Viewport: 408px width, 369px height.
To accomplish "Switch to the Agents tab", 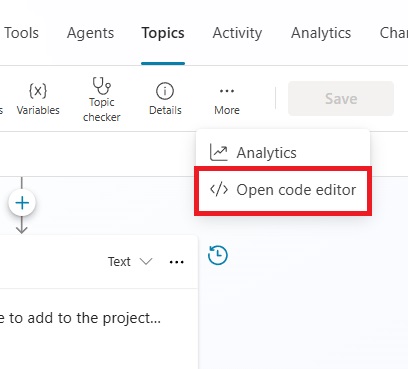I will point(90,33).
